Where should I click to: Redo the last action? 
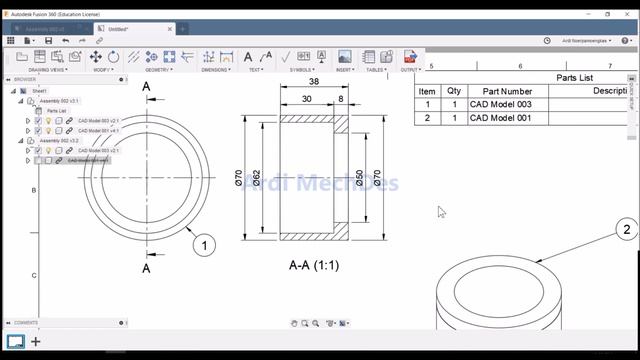tap(82, 40)
